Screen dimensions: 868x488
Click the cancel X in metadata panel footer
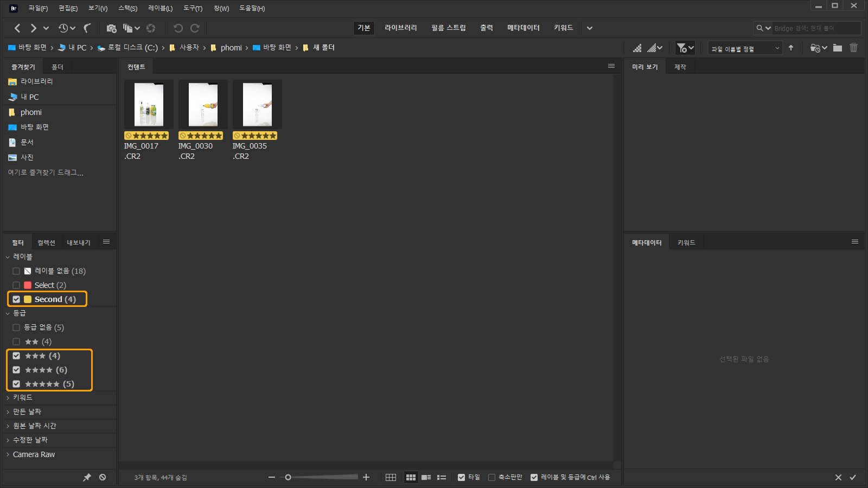[838, 477]
